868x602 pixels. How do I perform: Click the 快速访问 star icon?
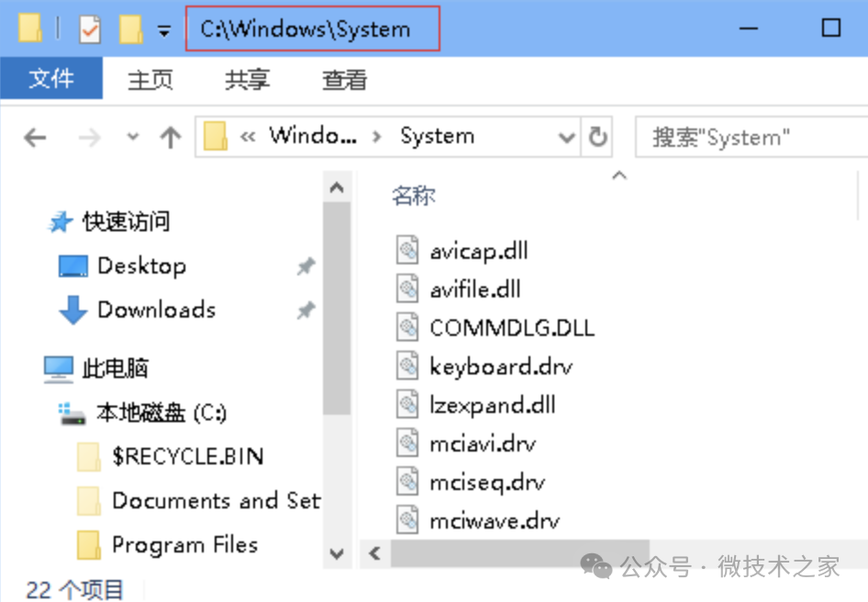[x=60, y=222]
